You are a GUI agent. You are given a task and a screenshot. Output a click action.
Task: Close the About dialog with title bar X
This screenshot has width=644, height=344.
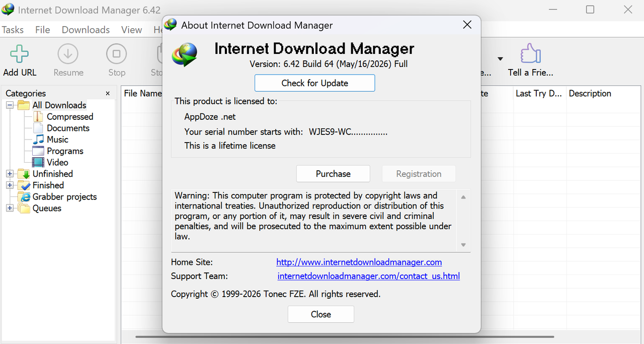coord(467,25)
